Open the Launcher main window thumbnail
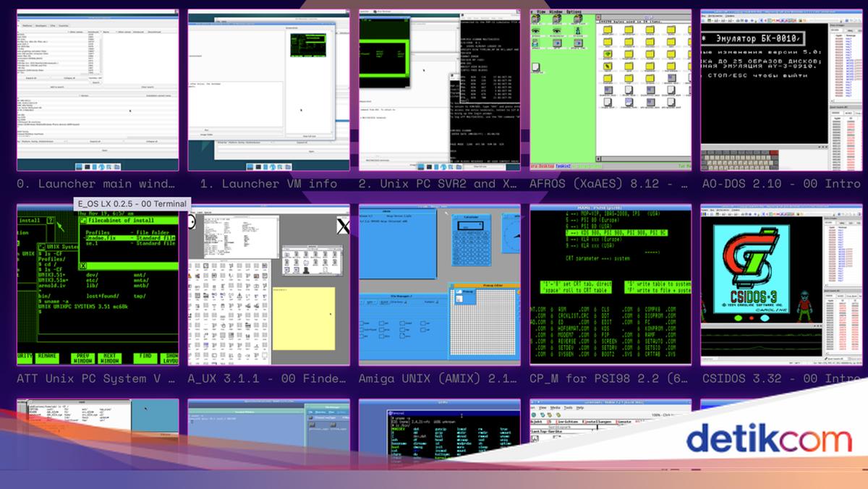The height and width of the screenshot is (489, 868). coord(98,90)
